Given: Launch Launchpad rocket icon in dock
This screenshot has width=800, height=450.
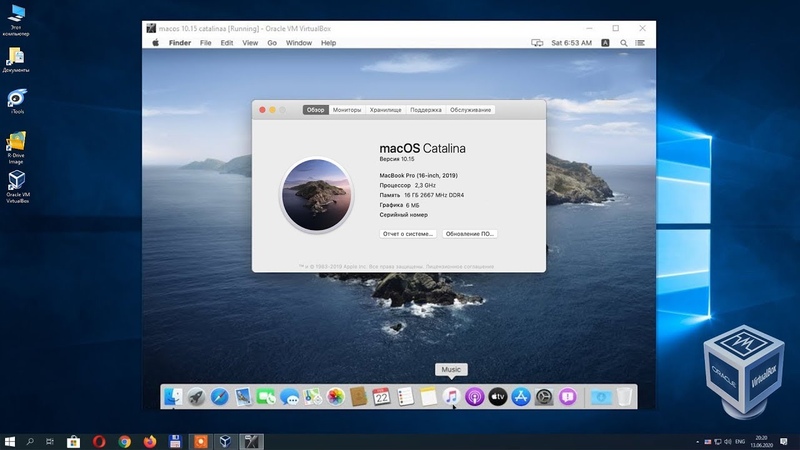Looking at the screenshot, I should click(196, 397).
